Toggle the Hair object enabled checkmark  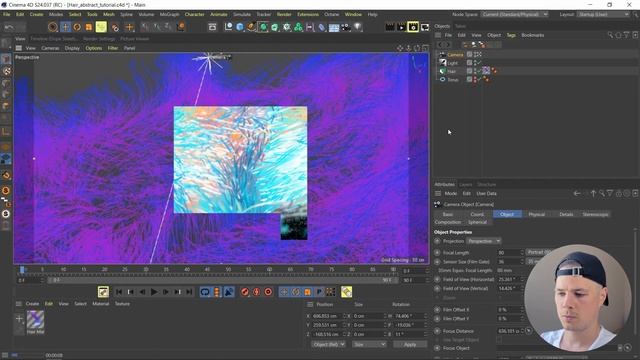(x=479, y=71)
